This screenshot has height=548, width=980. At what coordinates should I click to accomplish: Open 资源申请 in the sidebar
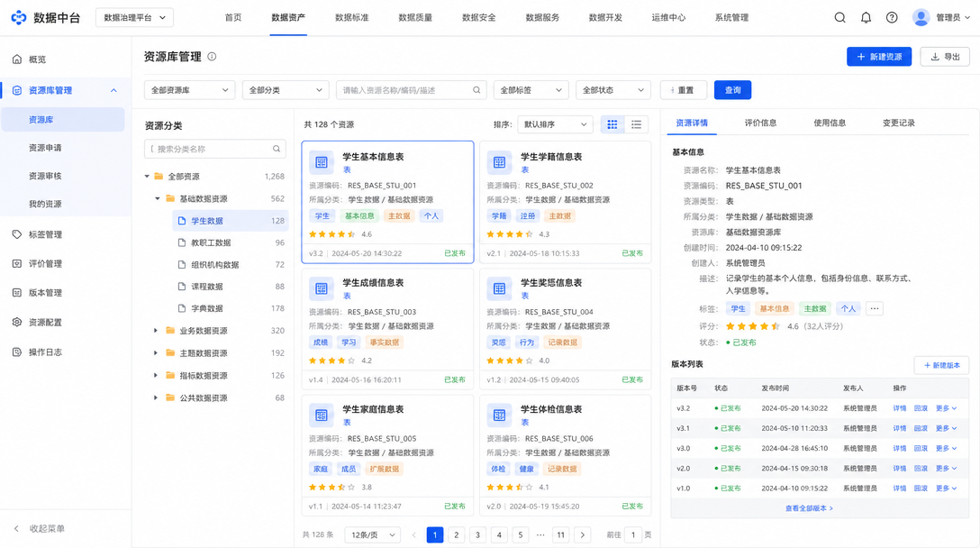tap(45, 148)
